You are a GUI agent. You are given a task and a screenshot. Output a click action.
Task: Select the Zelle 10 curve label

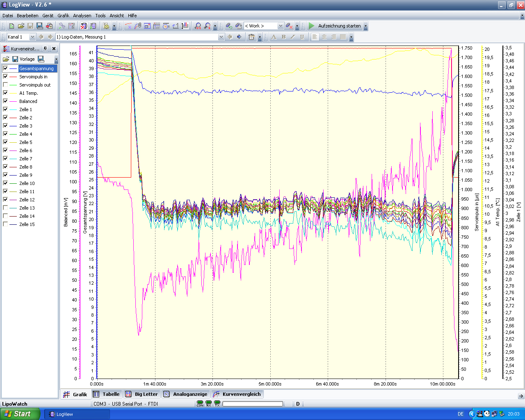click(x=27, y=183)
